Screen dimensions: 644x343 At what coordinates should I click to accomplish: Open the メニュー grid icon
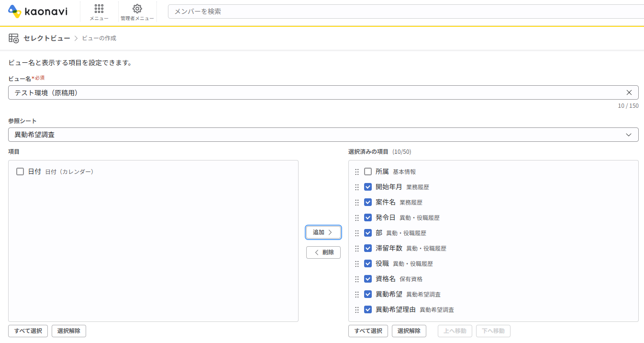(x=99, y=9)
